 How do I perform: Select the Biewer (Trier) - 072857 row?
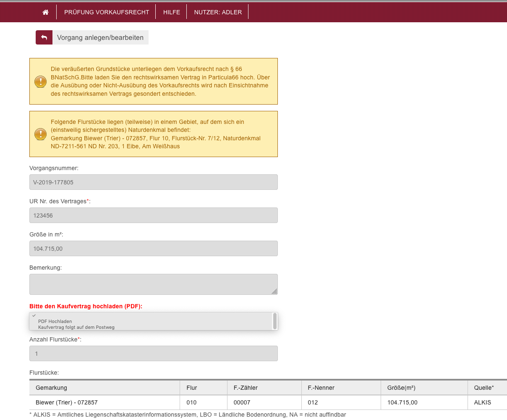(67, 402)
